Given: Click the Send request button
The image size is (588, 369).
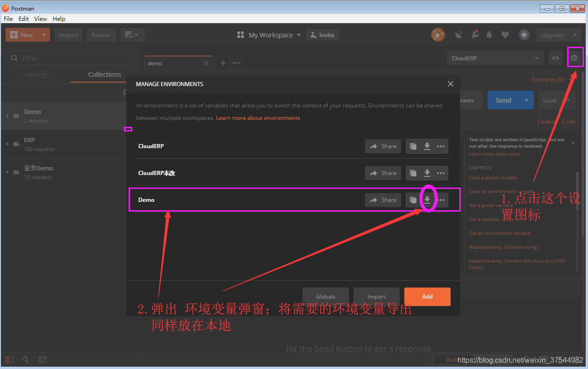Looking at the screenshot, I should (503, 100).
